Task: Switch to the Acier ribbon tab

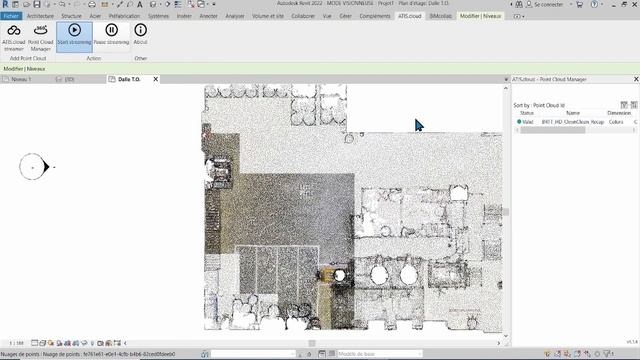Action: click(95, 16)
